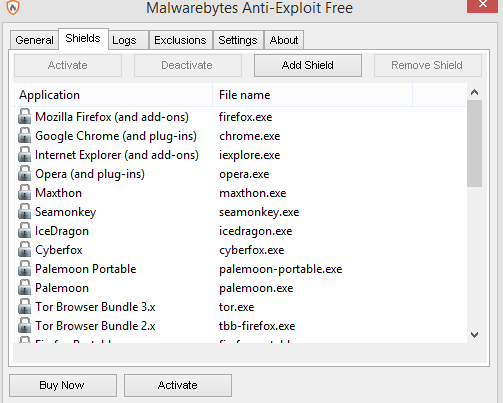Switch to the Logs tab
This screenshot has width=503, height=403.
(128, 40)
